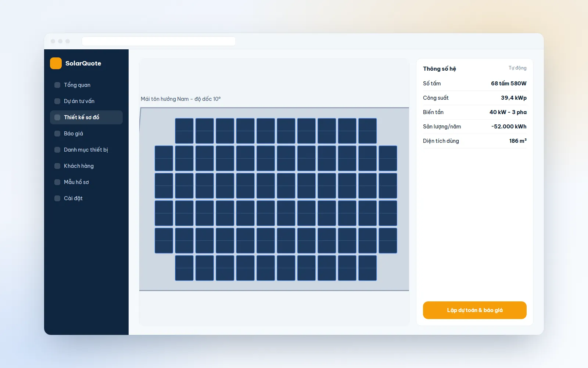Open the Báo giá page
This screenshot has height=368, width=588.
(x=86, y=134)
